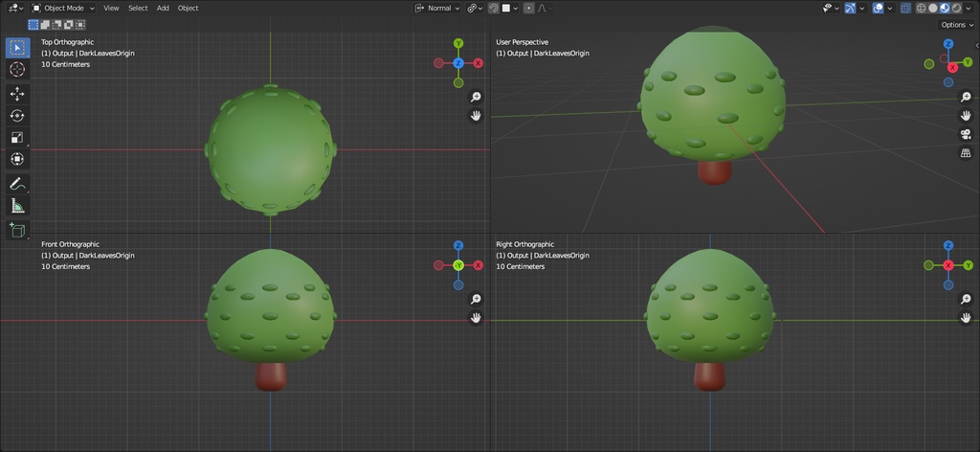980x452 pixels.
Task: Toggle camera view in User Perspective viewport
Action: click(x=966, y=134)
